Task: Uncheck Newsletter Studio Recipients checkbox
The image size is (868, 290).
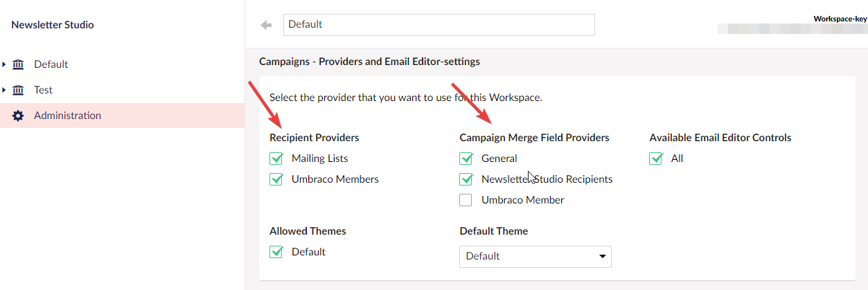Action: (x=466, y=179)
